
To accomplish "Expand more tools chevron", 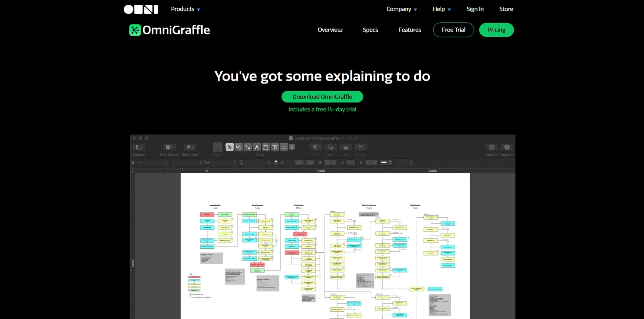I will coord(292,147).
